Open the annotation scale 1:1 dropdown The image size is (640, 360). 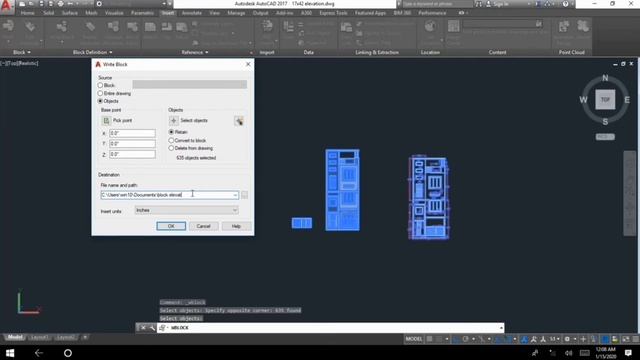click(554, 339)
